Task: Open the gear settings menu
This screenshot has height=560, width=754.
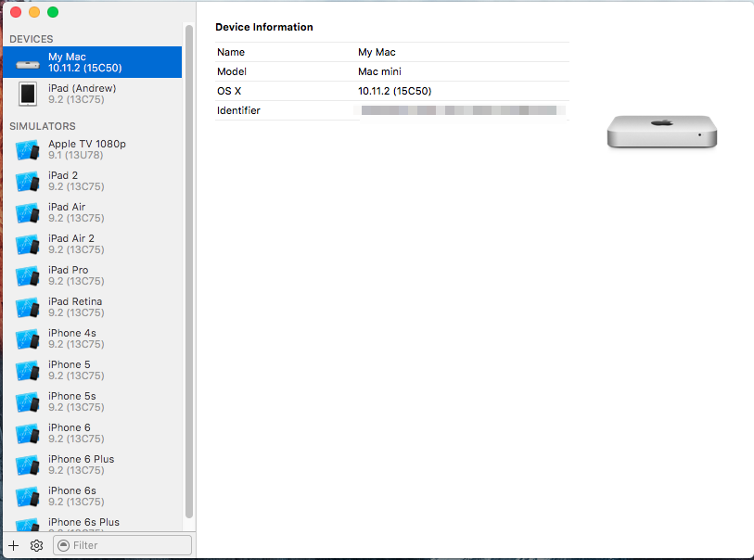Action: (36, 545)
